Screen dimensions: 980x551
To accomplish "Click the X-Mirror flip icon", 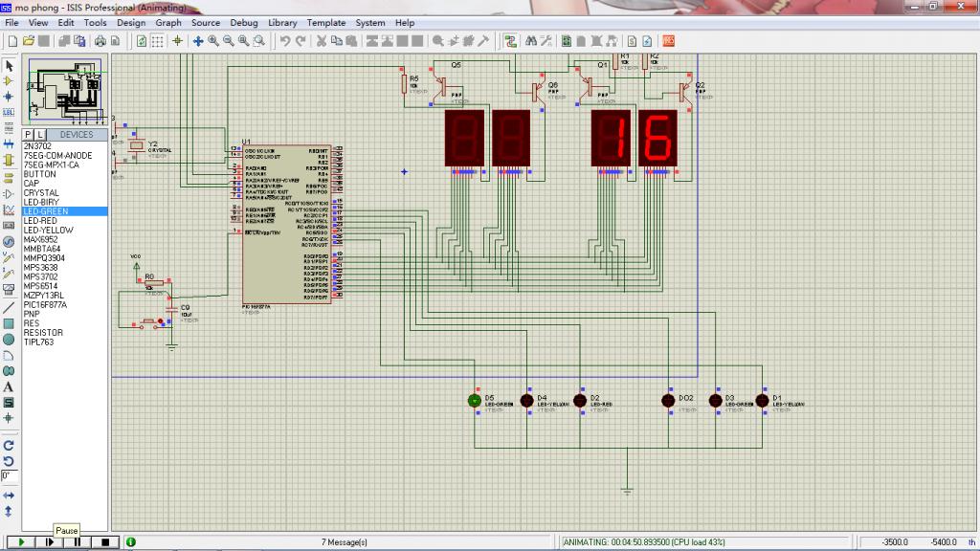I will [x=9, y=495].
